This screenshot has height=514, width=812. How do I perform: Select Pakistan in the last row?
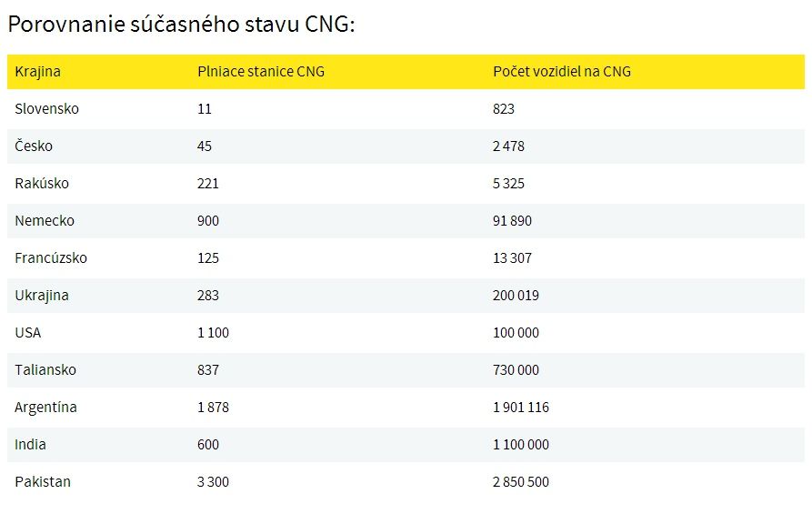pyautogui.click(x=43, y=482)
